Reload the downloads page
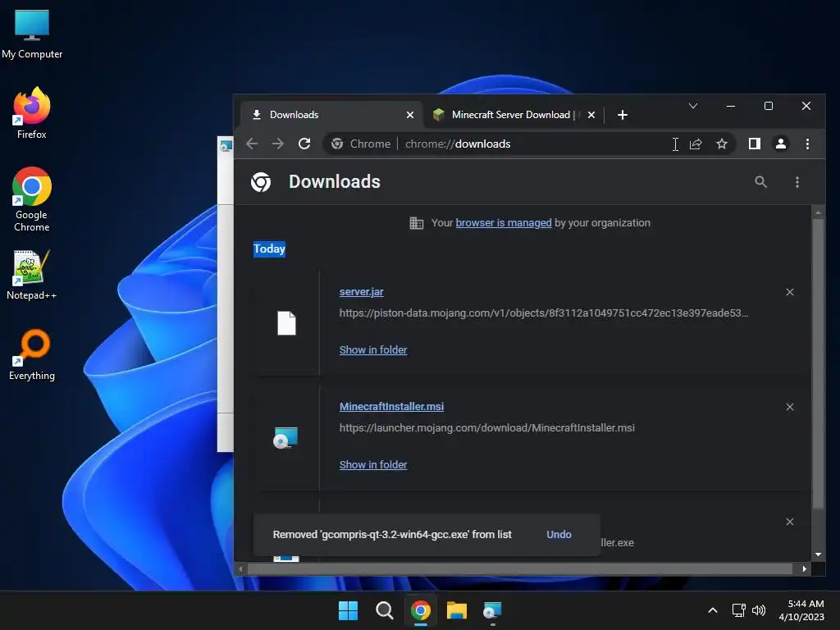Viewport: 840px width, 630px height. click(304, 144)
